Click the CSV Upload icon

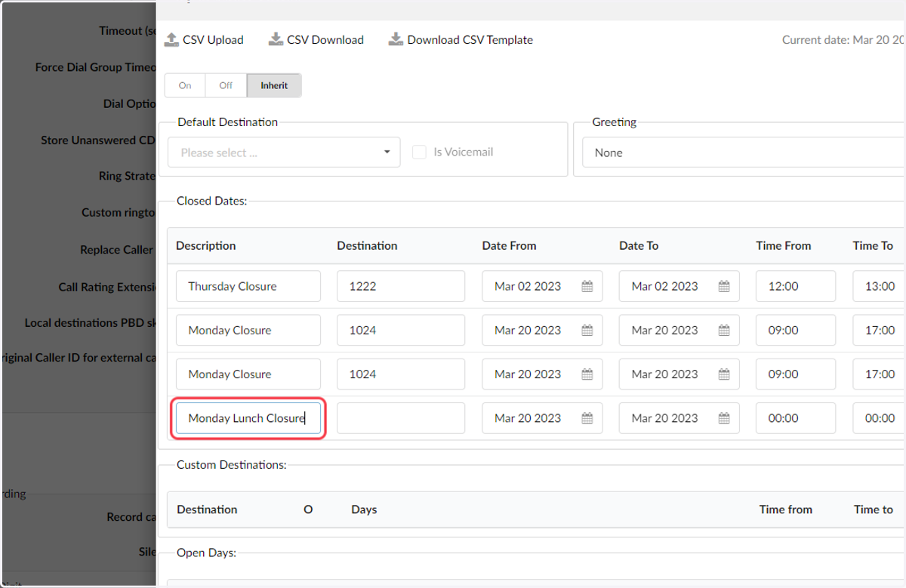[x=171, y=39]
